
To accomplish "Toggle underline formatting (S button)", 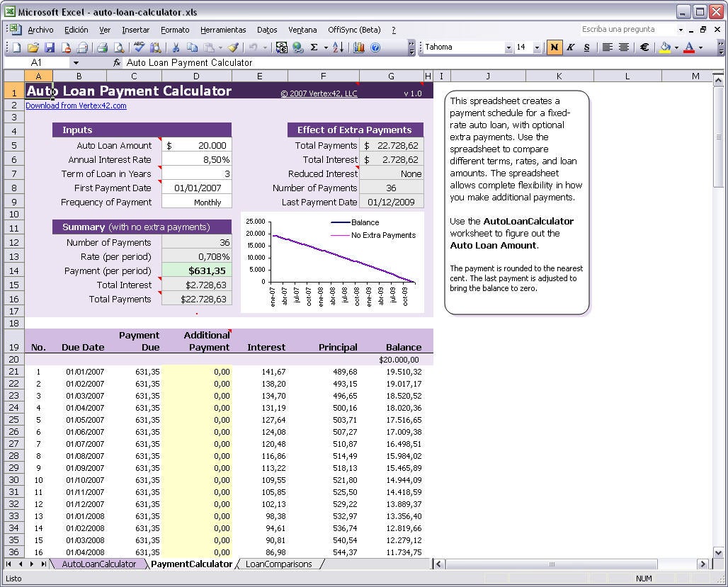I will point(586,47).
